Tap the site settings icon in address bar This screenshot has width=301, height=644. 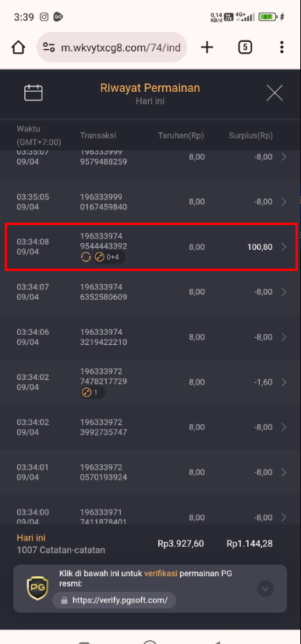49,48
